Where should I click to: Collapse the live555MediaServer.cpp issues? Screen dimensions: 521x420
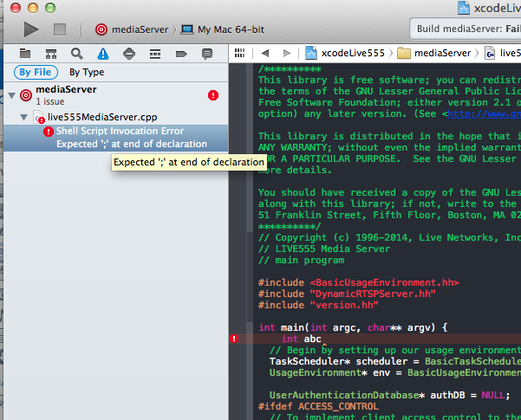(23, 117)
